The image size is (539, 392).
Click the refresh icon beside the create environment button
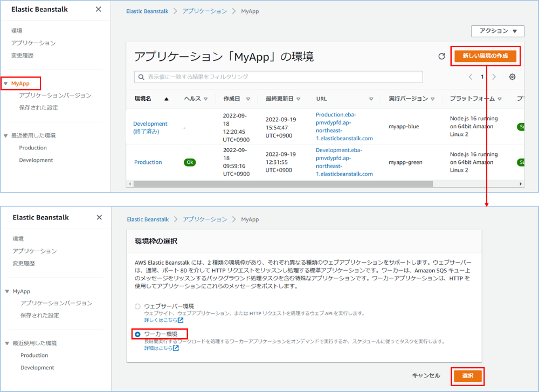tap(441, 56)
